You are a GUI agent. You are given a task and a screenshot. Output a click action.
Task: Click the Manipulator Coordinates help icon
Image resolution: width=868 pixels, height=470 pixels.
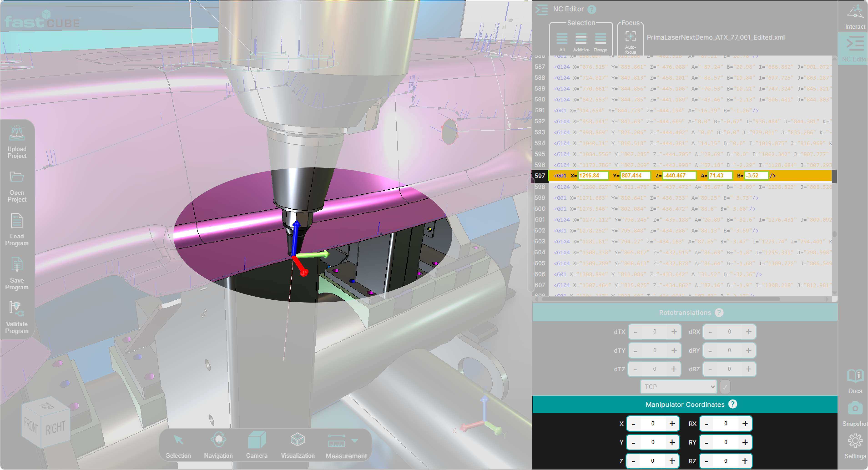[732, 404]
